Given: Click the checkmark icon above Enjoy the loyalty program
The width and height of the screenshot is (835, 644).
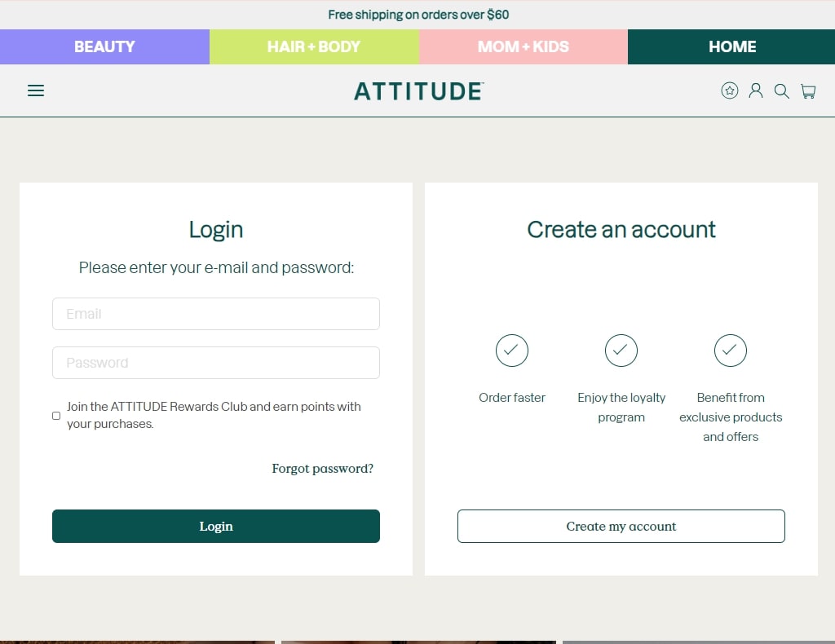Looking at the screenshot, I should [621, 351].
